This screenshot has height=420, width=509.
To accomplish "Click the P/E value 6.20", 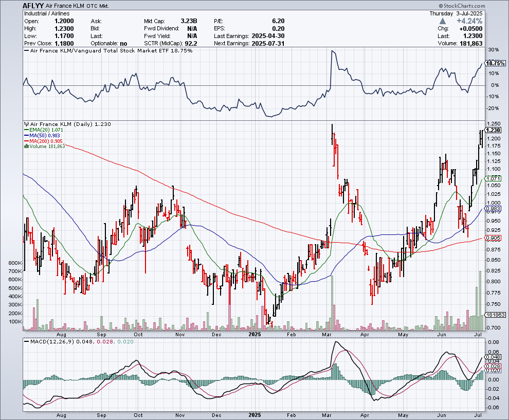I will point(278,21).
